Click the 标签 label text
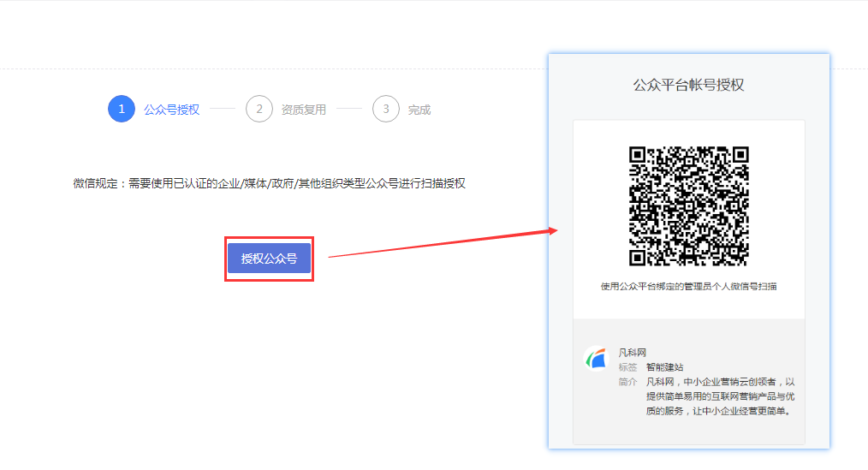Image resolution: width=868 pixels, height=470 pixels. [x=627, y=367]
